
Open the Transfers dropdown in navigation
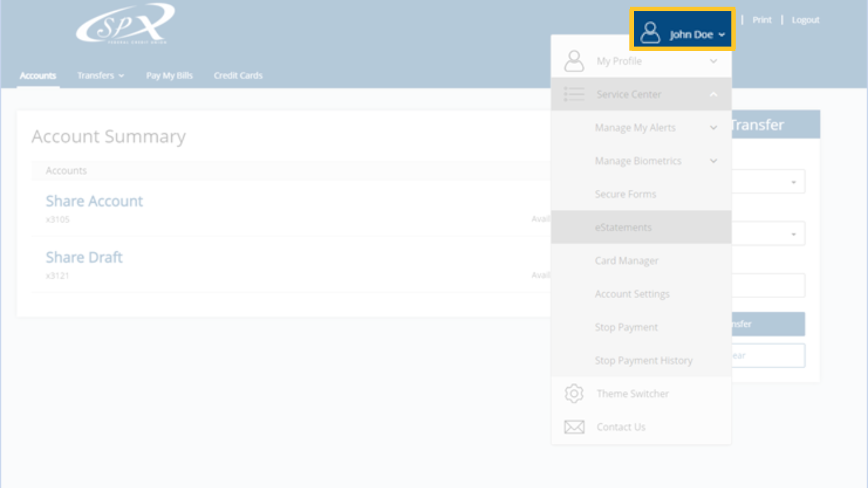click(100, 75)
